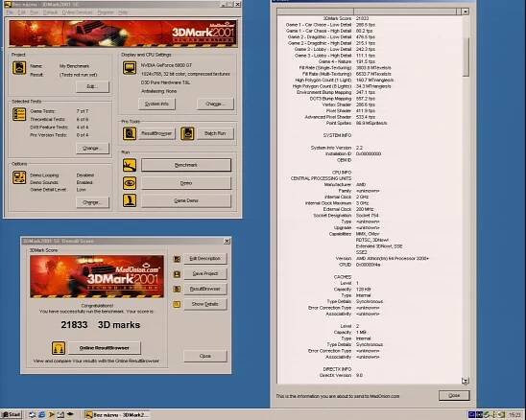Open the Run menu in 3DMark2001

click(35, 12)
